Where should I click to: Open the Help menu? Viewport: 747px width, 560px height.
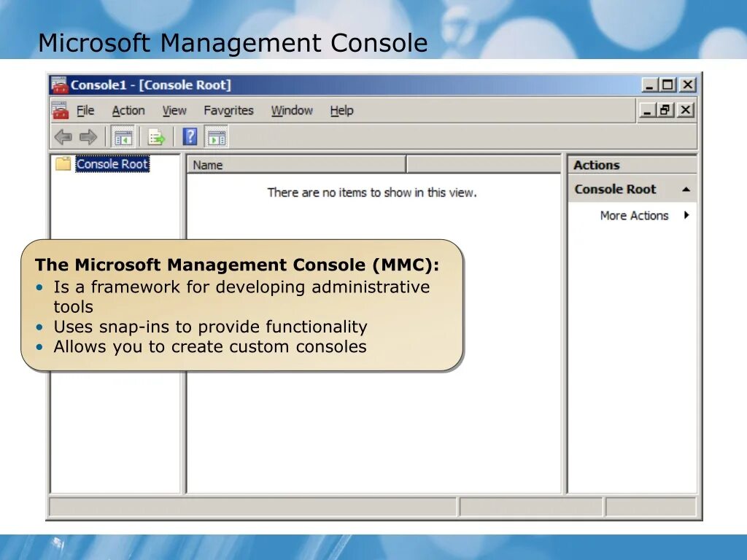click(341, 111)
